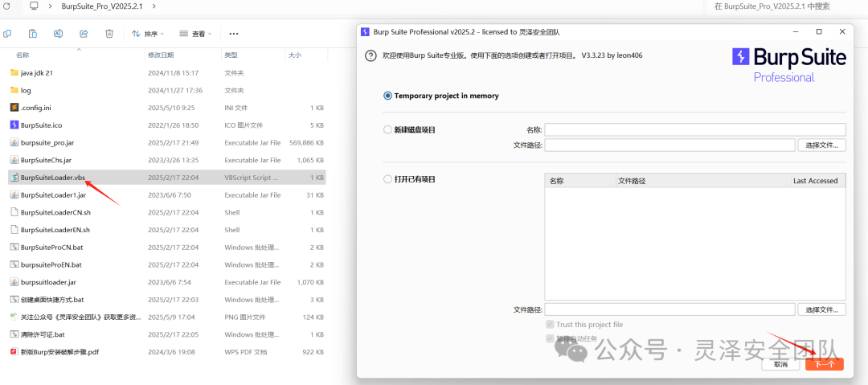Click the refresh icon in Explorer
Screen dimensions: 868x385
(x=6, y=6)
